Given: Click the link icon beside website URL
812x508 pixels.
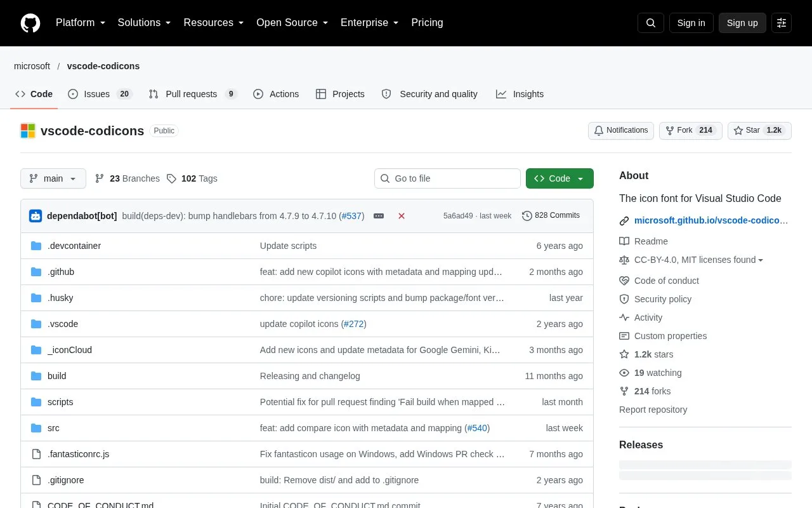Looking at the screenshot, I should point(624,221).
